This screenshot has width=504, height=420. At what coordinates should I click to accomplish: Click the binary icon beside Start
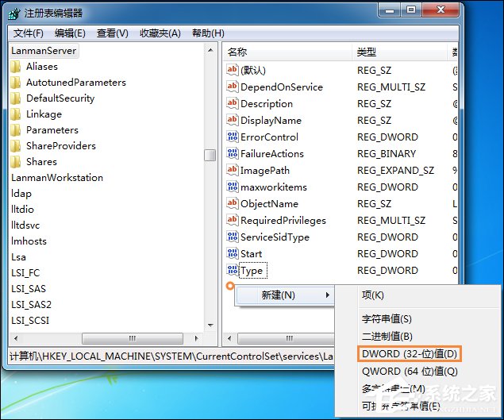(x=232, y=253)
